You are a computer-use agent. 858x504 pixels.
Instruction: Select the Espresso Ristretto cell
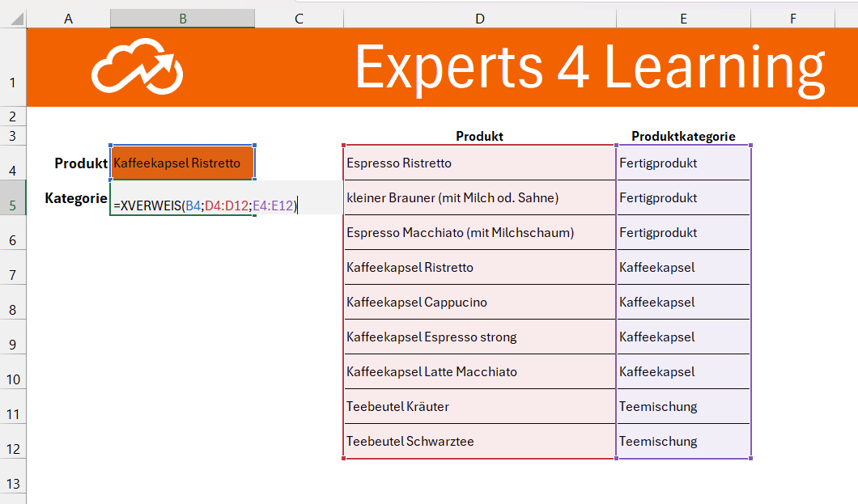(479, 163)
